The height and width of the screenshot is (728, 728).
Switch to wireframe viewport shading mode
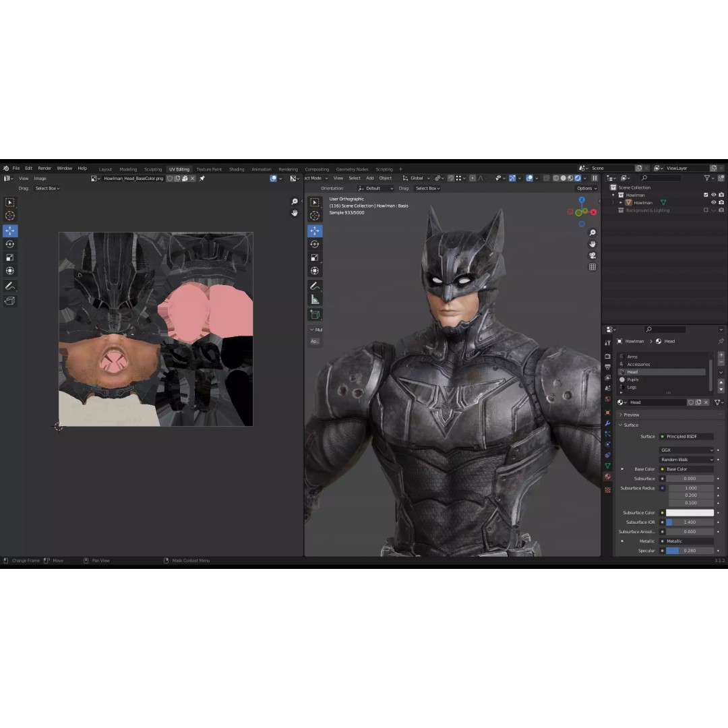click(555, 178)
